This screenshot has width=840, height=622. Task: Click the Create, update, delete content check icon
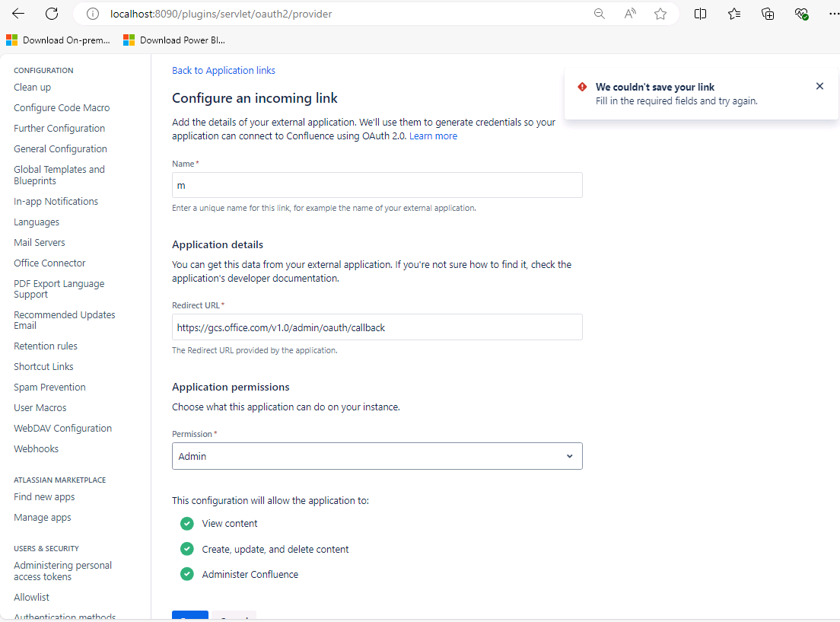[187, 549]
